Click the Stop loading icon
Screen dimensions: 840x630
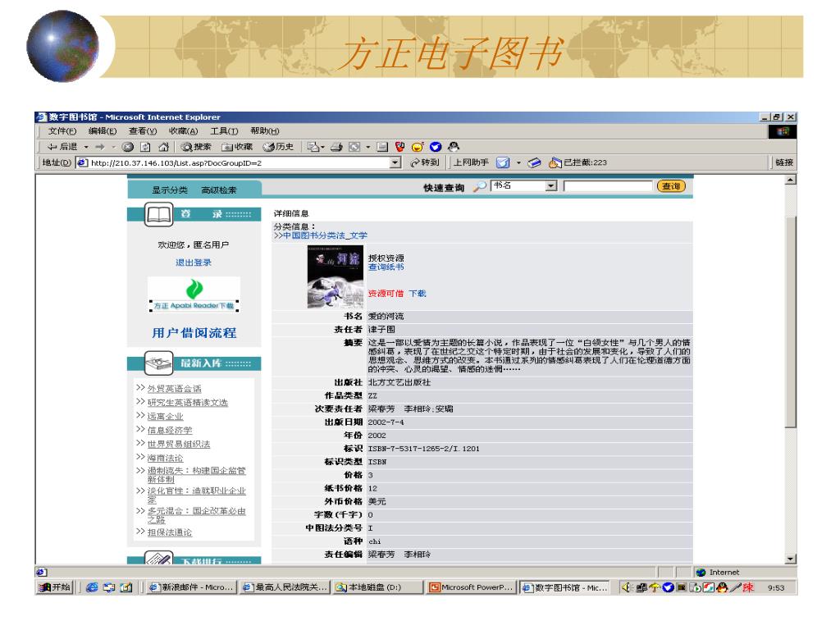pyautogui.click(x=127, y=147)
